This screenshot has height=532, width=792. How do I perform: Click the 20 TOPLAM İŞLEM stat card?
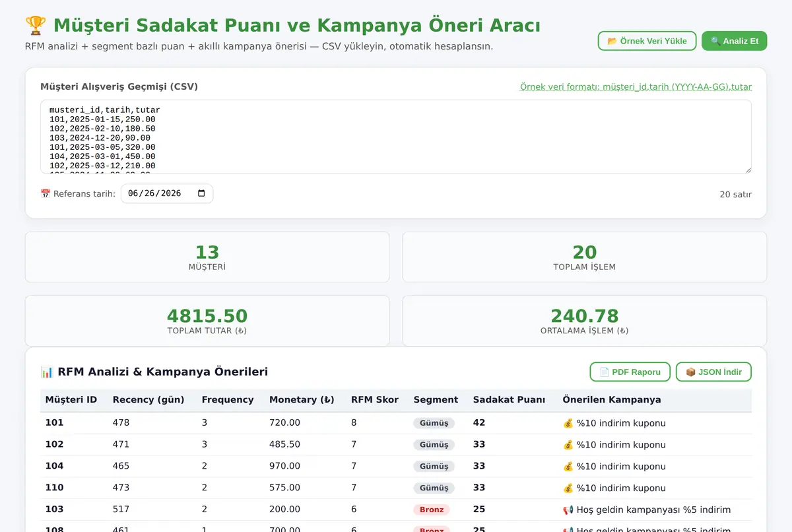click(x=585, y=257)
